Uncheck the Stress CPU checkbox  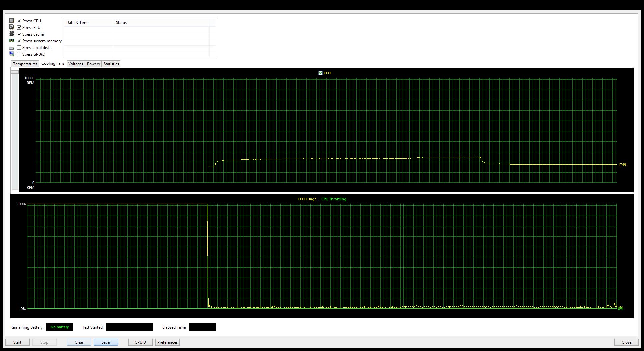(x=19, y=21)
